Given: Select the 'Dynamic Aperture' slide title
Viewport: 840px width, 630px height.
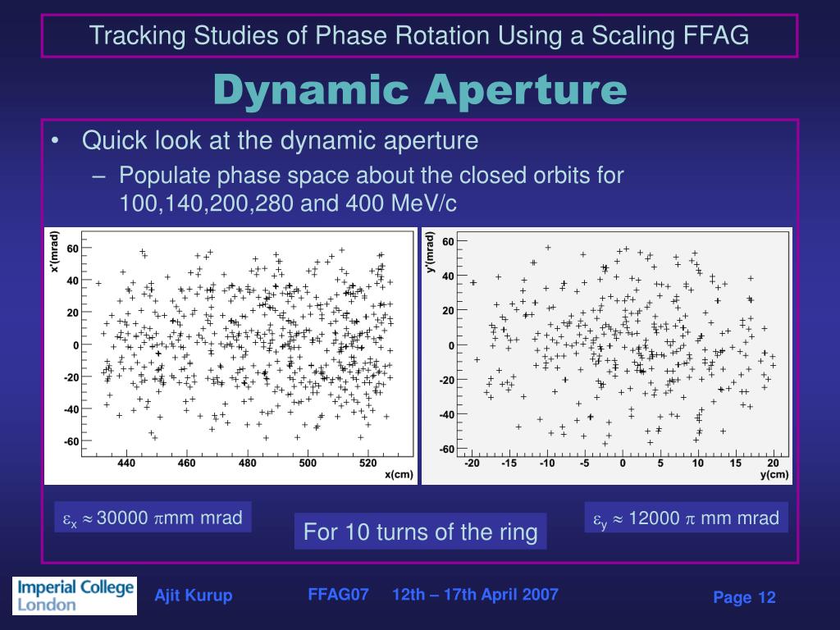Looking at the screenshot, I should (x=420, y=90).
